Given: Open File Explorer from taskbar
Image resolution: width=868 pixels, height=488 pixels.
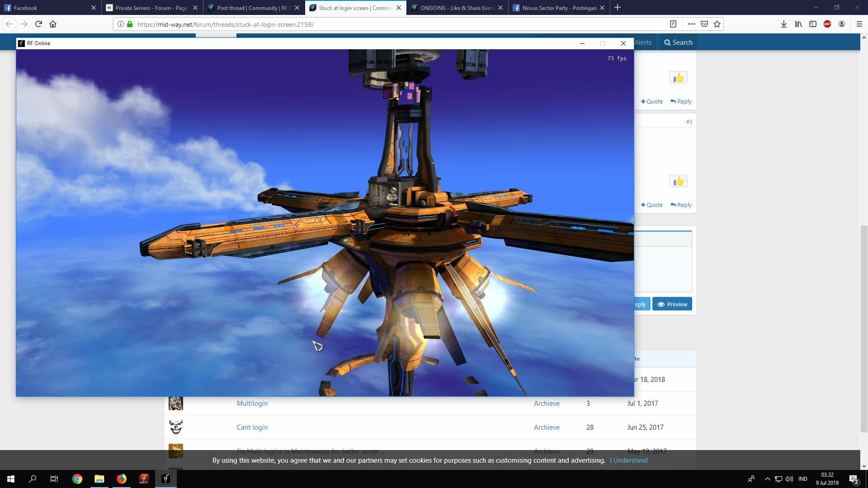Looking at the screenshot, I should 99,479.
